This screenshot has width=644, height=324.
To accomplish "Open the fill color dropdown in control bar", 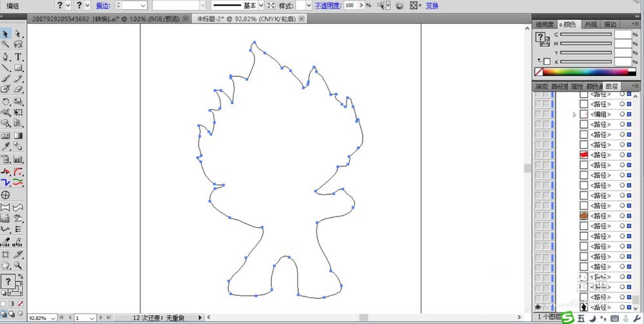I will 68,5.
